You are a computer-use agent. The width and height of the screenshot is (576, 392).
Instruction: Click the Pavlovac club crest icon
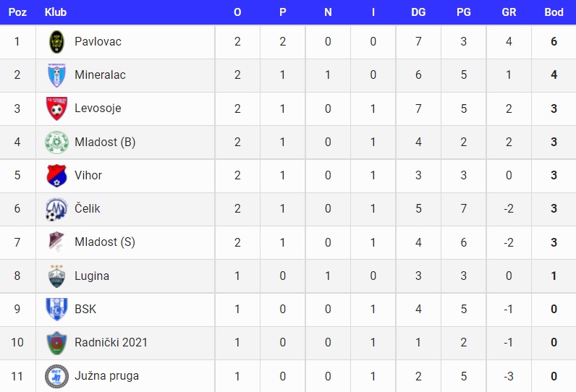click(56, 41)
